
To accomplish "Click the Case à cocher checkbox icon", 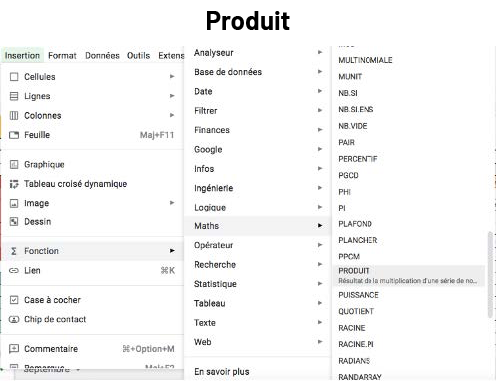I will 14,300.
